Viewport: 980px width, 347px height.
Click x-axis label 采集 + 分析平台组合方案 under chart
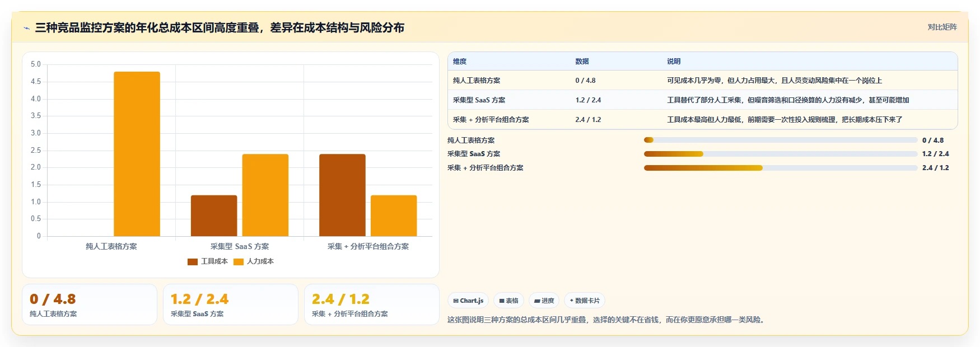click(368, 246)
